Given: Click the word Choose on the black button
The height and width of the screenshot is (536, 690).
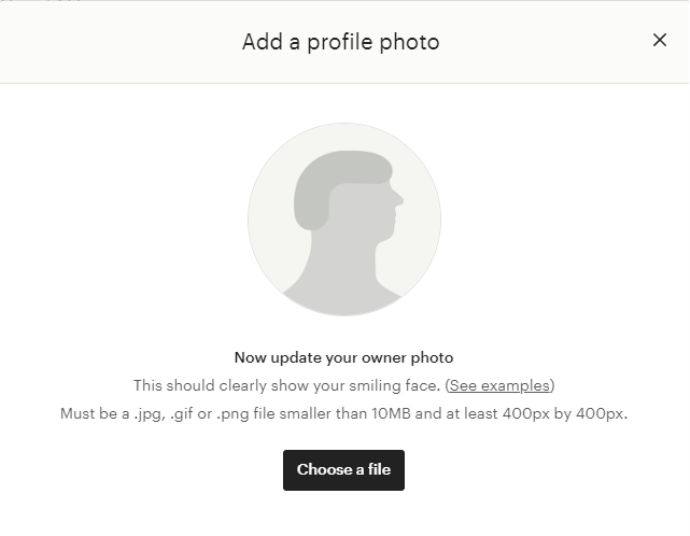Looking at the screenshot, I should pos(323,470).
